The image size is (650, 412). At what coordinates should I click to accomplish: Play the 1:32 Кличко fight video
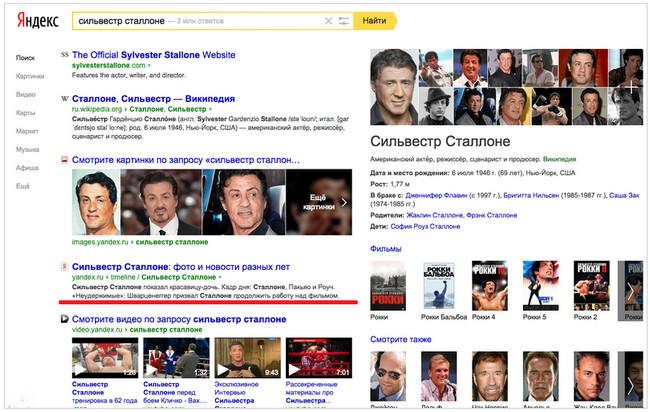[x=176, y=358]
